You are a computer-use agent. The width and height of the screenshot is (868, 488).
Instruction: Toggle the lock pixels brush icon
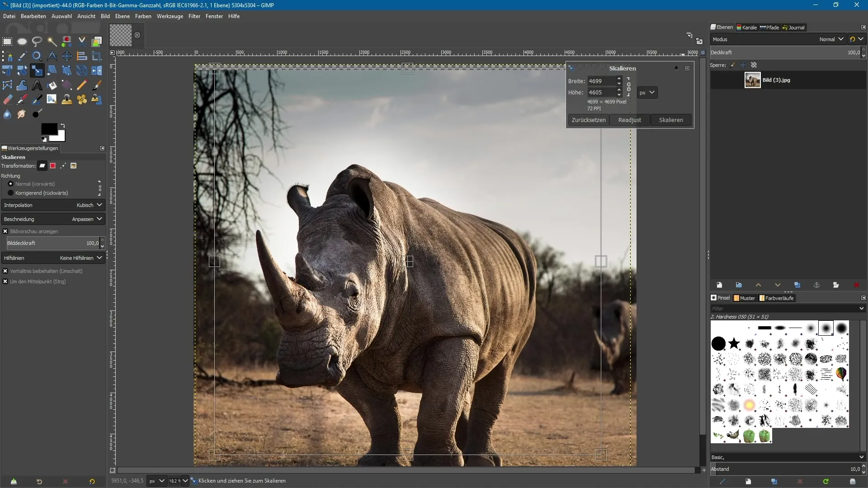732,65
